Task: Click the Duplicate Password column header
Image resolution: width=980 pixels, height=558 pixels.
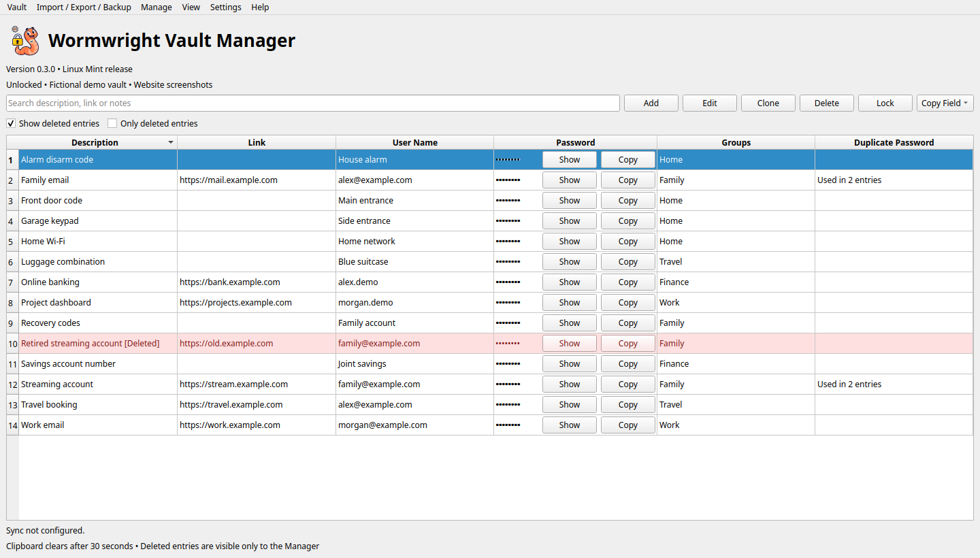Action: (x=894, y=143)
